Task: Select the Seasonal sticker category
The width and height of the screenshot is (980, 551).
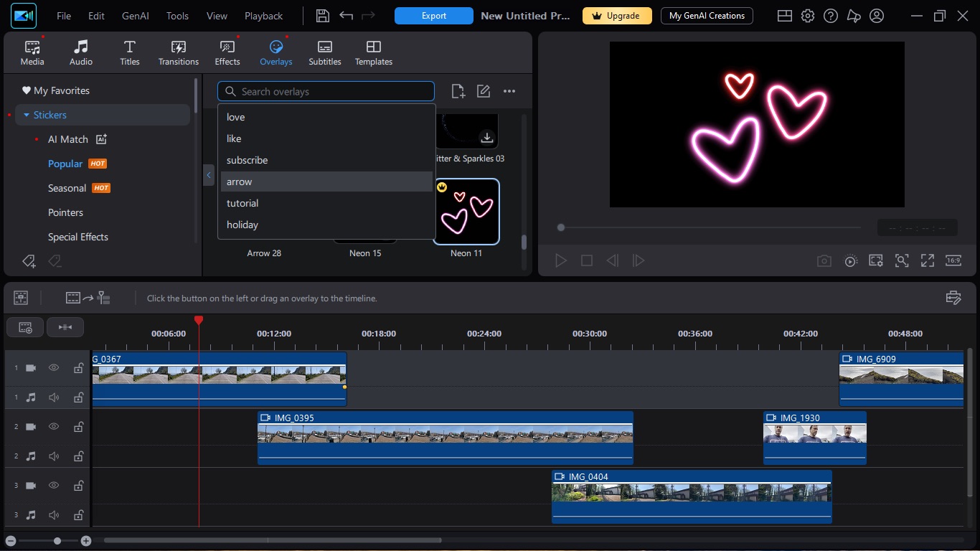Action: click(x=67, y=188)
